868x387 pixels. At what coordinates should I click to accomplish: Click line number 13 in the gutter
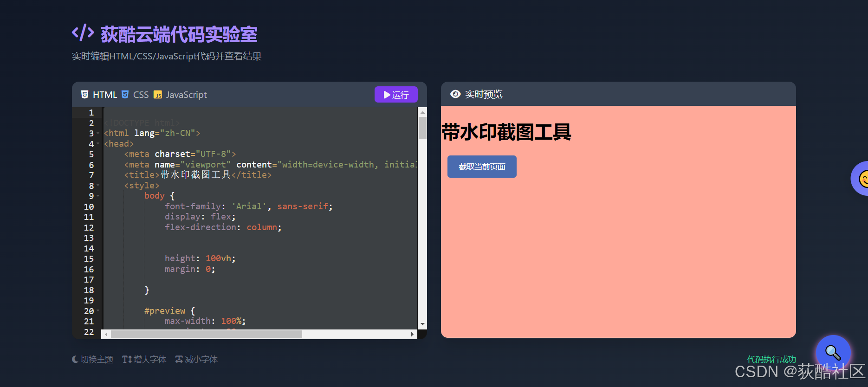pos(89,238)
